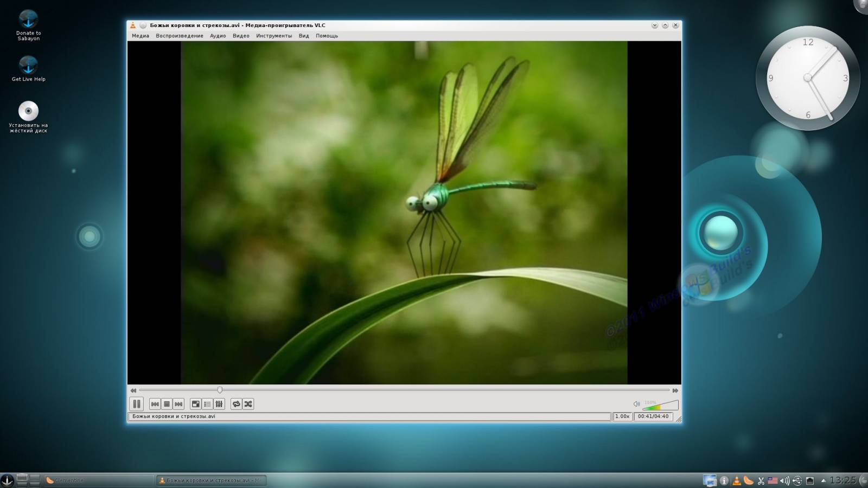Click inside the dragonfly video area
This screenshot has width=868, height=488.
(404, 213)
